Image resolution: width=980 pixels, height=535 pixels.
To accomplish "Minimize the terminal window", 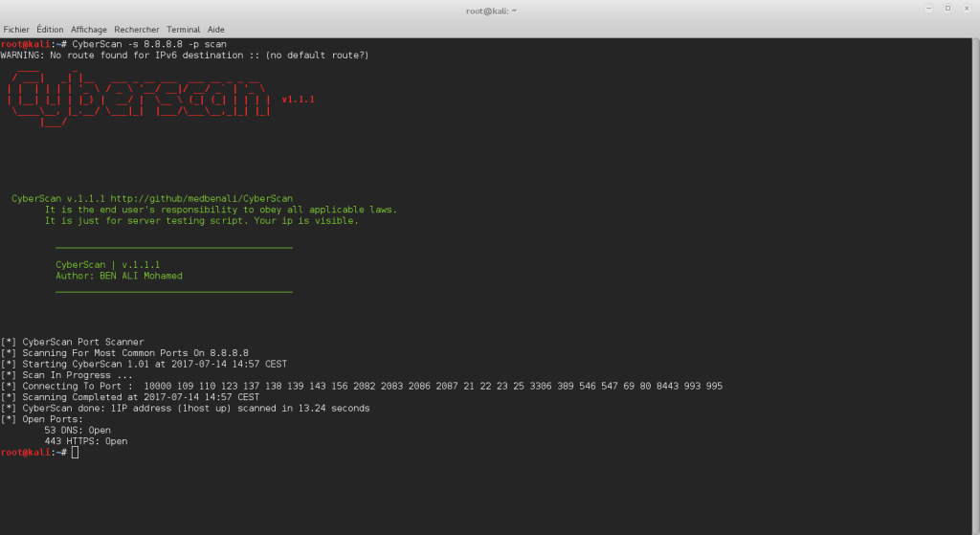I will point(928,8).
